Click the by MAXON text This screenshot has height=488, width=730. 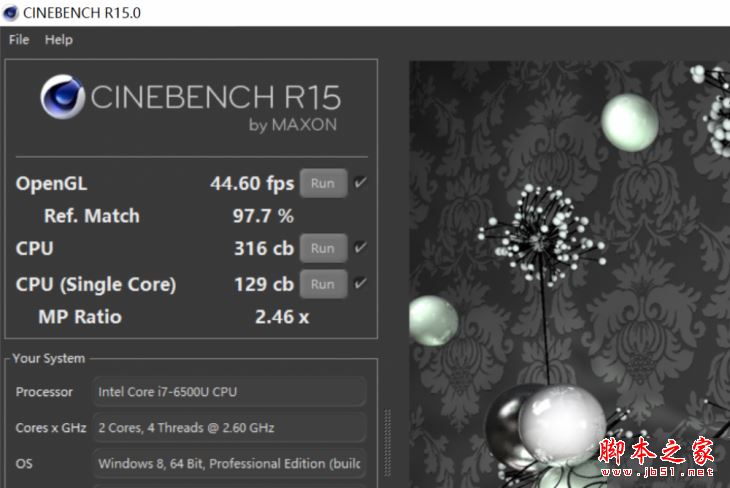coord(293,125)
